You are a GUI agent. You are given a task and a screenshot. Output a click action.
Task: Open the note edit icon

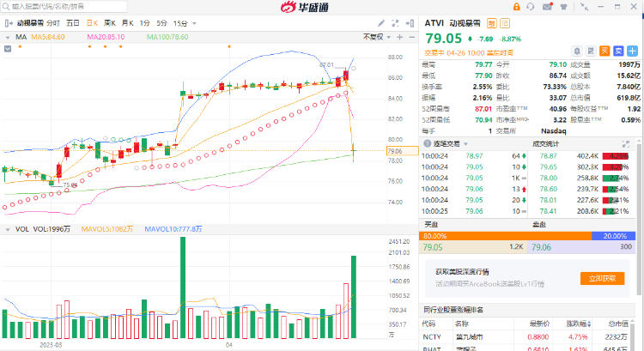click(x=591, y=51)
